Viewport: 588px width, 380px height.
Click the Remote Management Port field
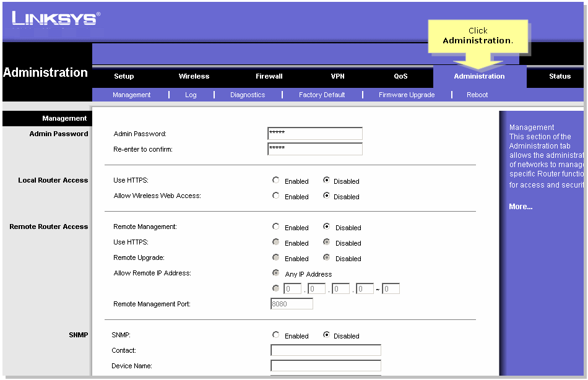[292, 304]
